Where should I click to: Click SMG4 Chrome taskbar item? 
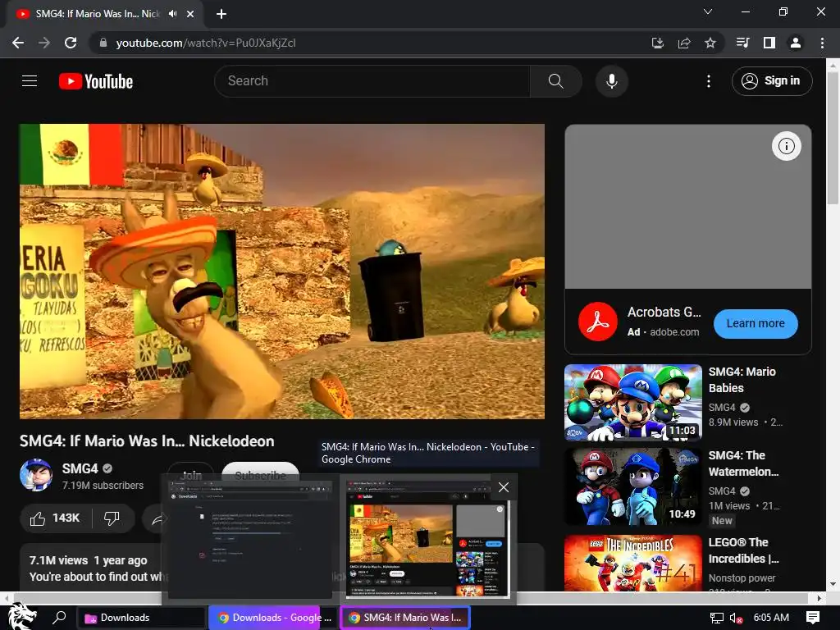tap(405, 618)
